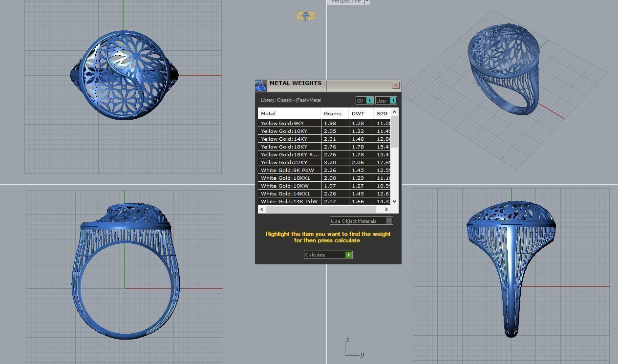The width and height of the screenshot is (618, 364).
Task: Sort by the DWT column header
Action: (361, 113)
